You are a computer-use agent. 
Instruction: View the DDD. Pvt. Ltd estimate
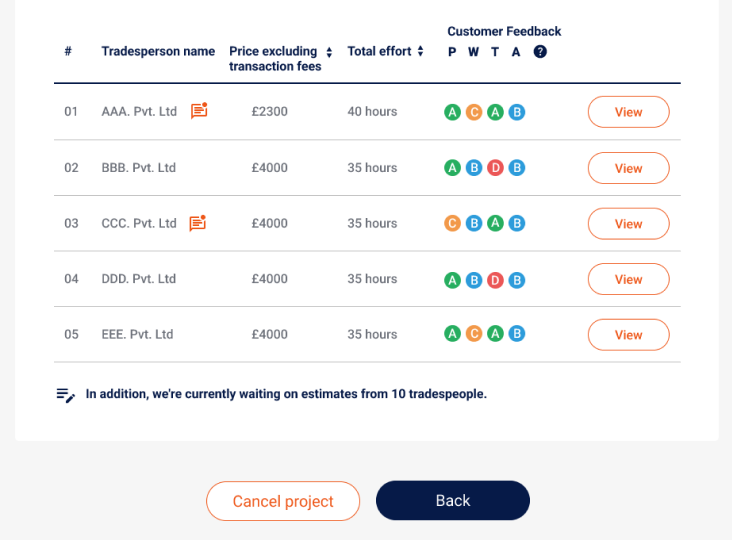point(628,279)
